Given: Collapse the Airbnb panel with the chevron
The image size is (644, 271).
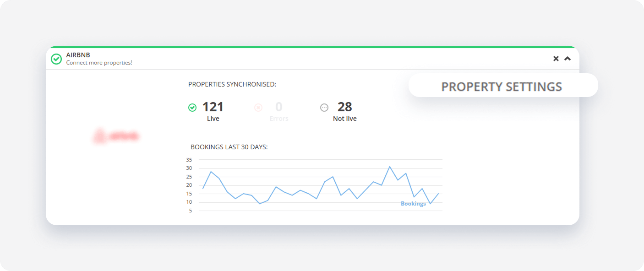Looking at the screenshot, I should [568, 59].
